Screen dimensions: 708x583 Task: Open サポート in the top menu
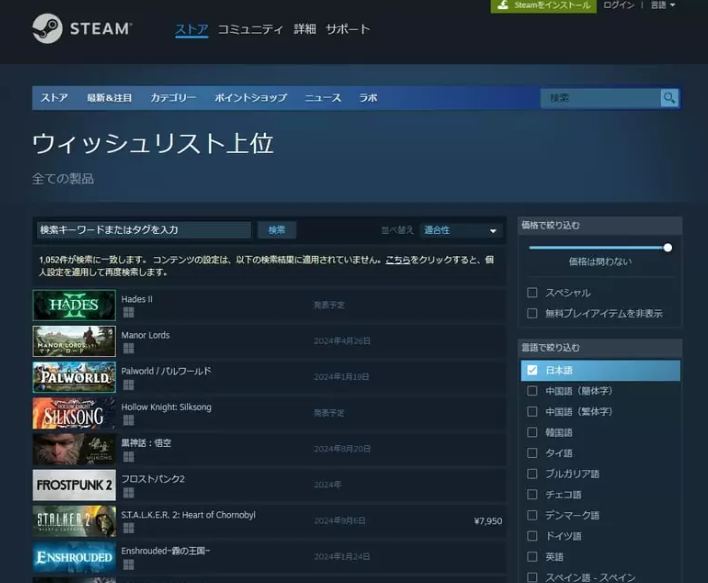coord(348,29)
